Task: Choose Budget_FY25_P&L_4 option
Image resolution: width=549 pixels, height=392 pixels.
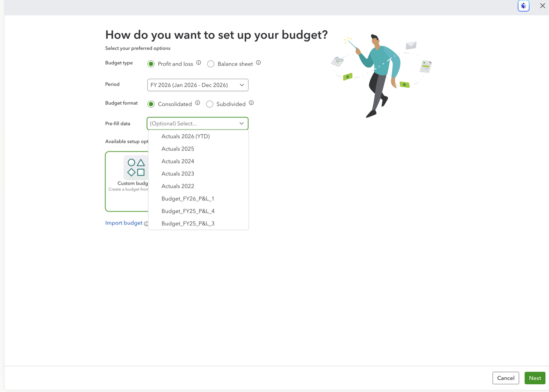Action: tap(198, 211)
